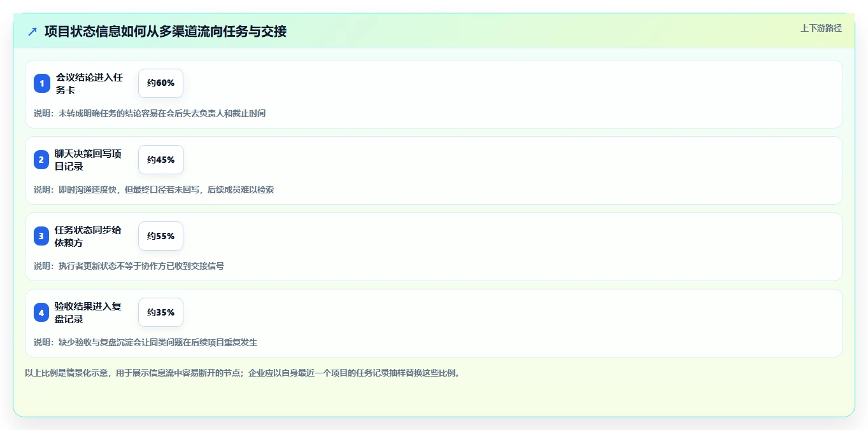Click the note starting 即时沟通速度快

(x=154, y=190)
